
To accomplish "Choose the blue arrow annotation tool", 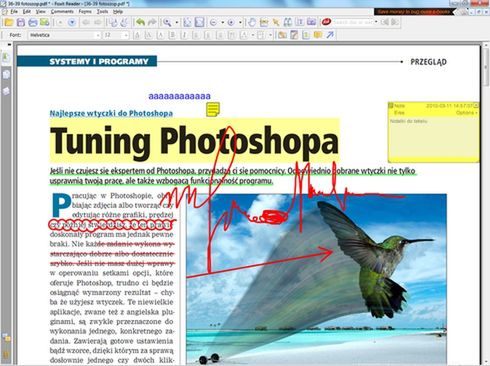I will coord(330,35).
